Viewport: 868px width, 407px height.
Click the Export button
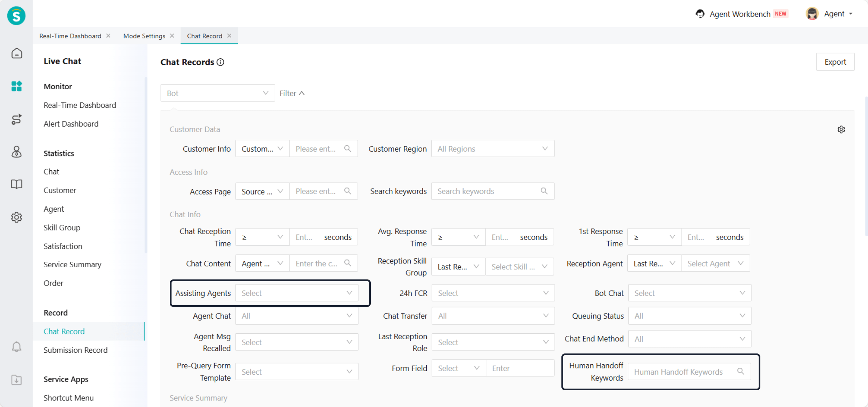click(x=835, y=62)
